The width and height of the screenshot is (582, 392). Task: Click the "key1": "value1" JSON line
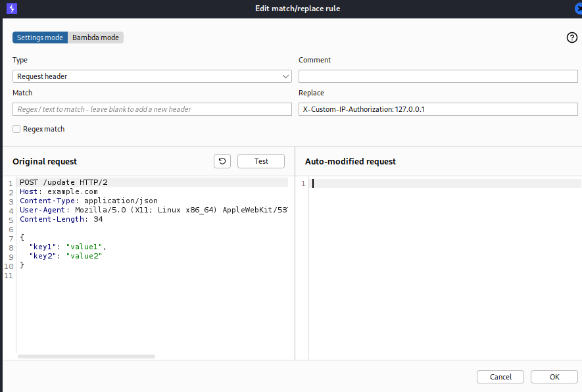[68, 247]
